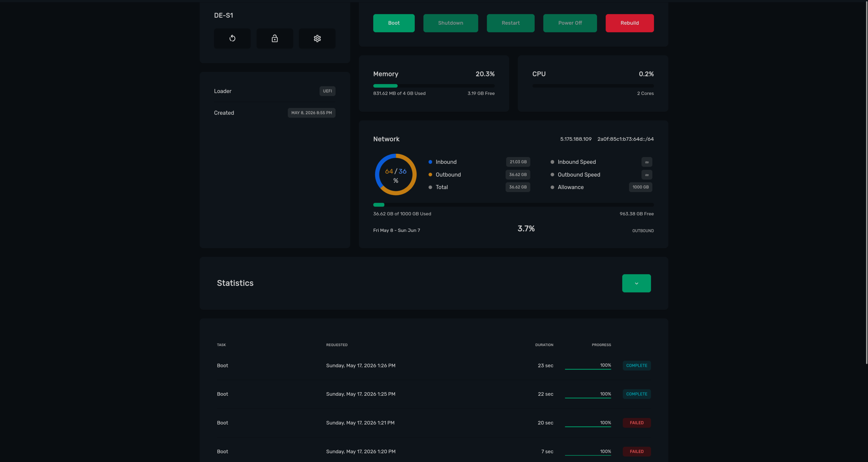
Task: Click the 20 sec duration value
Action: click(x=545, y=423)
